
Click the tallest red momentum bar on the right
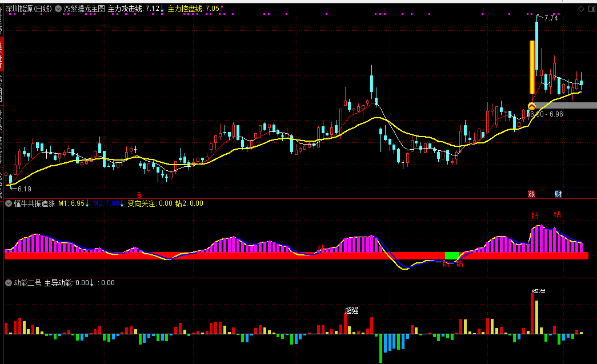pyautogui.click(x=532, y=314)
